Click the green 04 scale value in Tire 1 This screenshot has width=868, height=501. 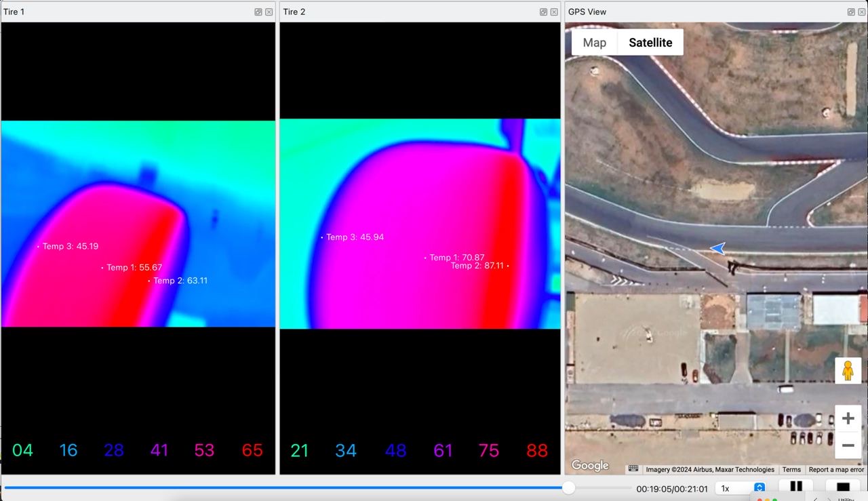point(22,450)
